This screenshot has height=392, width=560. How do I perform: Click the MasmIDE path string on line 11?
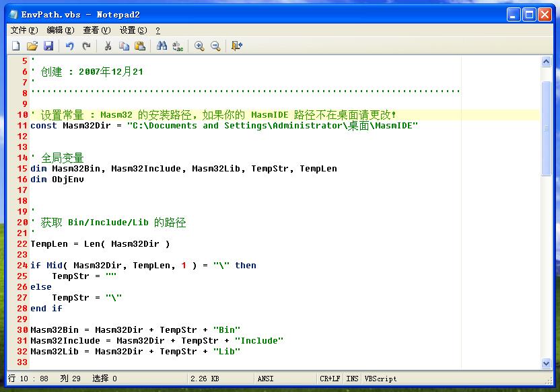pos(273,126)
